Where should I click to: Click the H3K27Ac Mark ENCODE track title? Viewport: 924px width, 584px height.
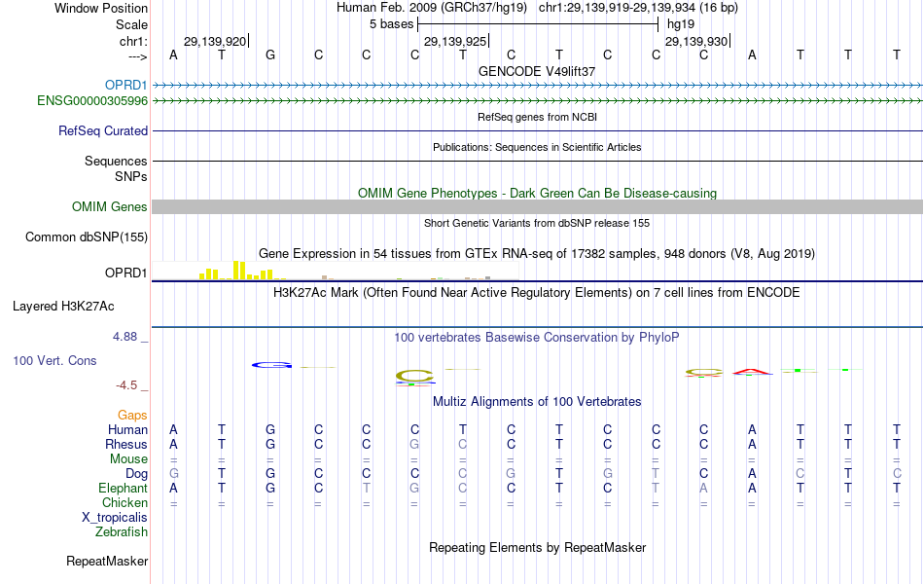(537, 293)
